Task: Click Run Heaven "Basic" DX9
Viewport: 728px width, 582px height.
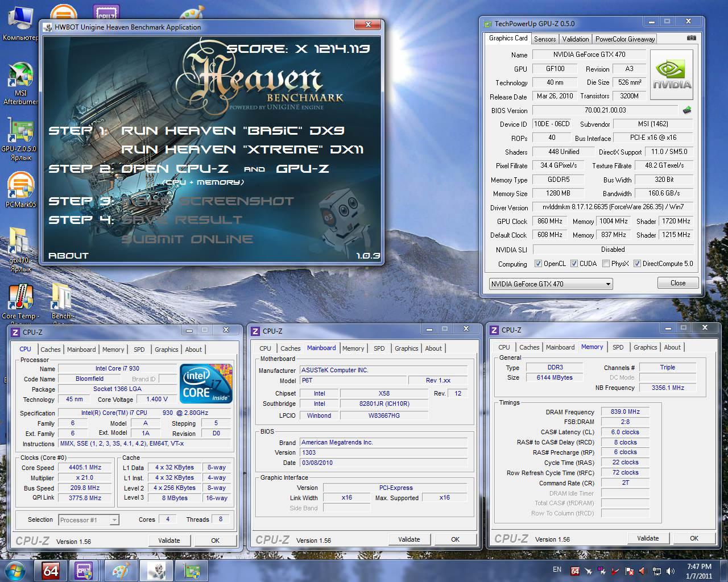Action: click(233, 130)
